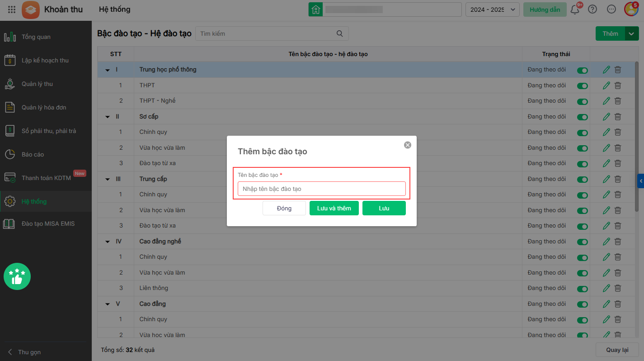Viewport: 644px width, 361px height.
Task: Toggle status switch for THPT - Nghề
Action: tap(583, 101)
